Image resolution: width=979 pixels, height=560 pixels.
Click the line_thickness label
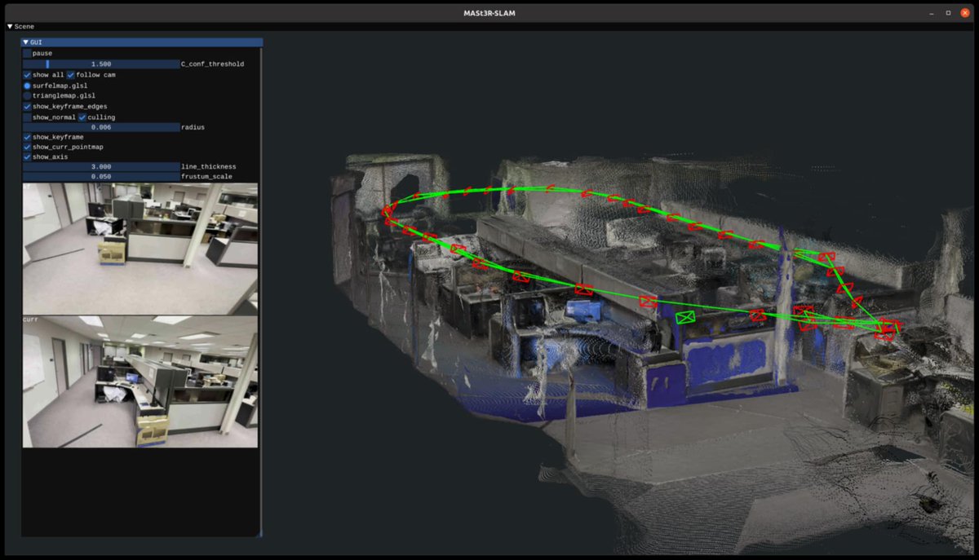(x=208, y=166)
